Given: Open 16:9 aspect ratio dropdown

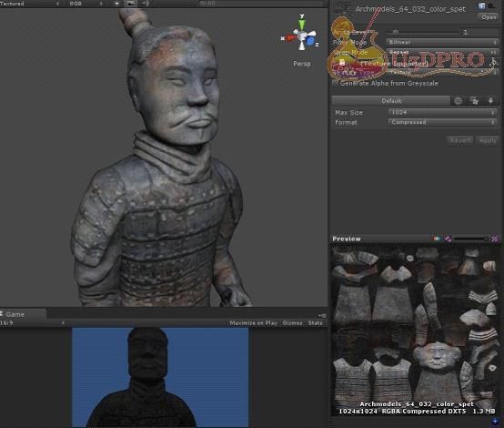Looking at the screenshot, I should 32,322.
